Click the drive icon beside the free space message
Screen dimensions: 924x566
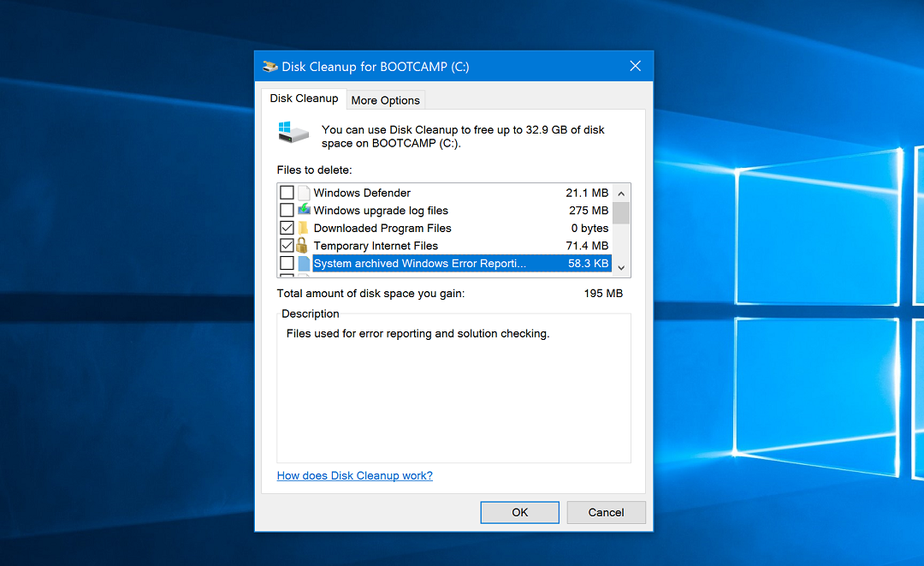293,132
